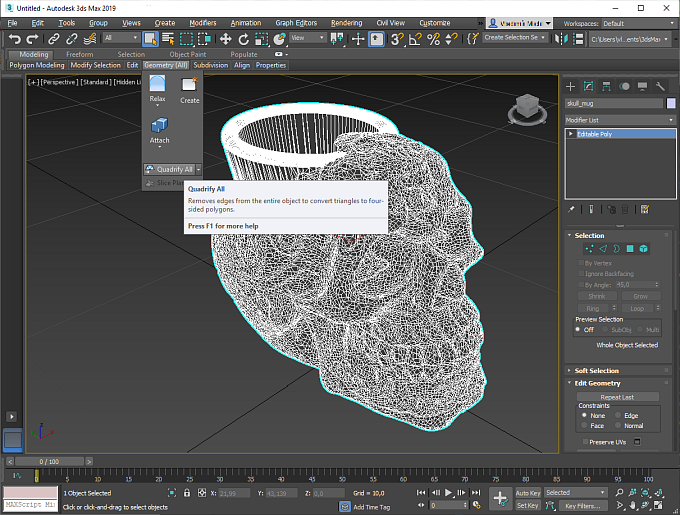The height and width of the screenshot is (515, 680).
Task: Click the skull_mug object color swatch
Action: pos(670,103)
